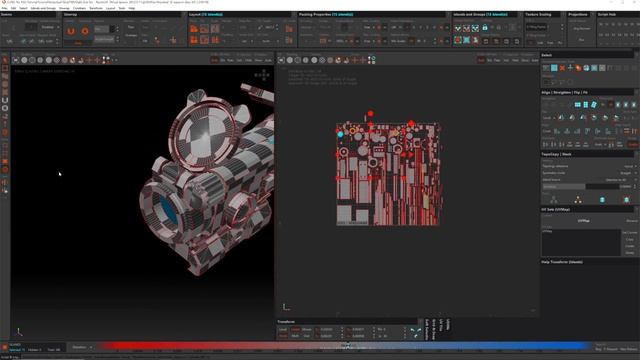Click the lock icon in Islands and Groups

coord(485,28)
